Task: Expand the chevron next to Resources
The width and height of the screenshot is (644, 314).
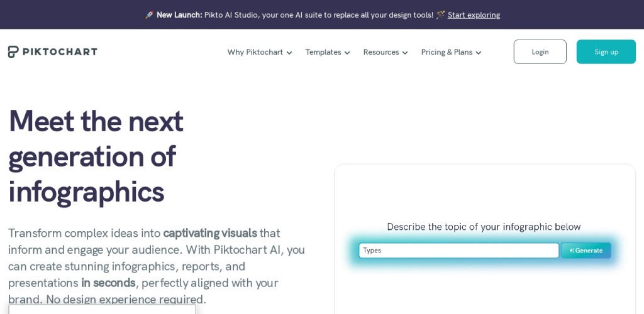Action: coord(405,53)
